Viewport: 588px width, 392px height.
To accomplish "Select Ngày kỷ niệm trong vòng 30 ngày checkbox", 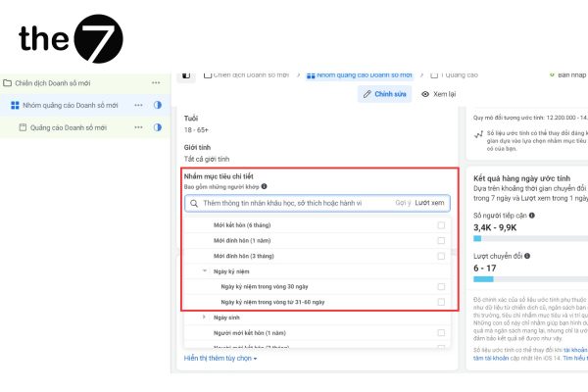I will tap(441, 286).
